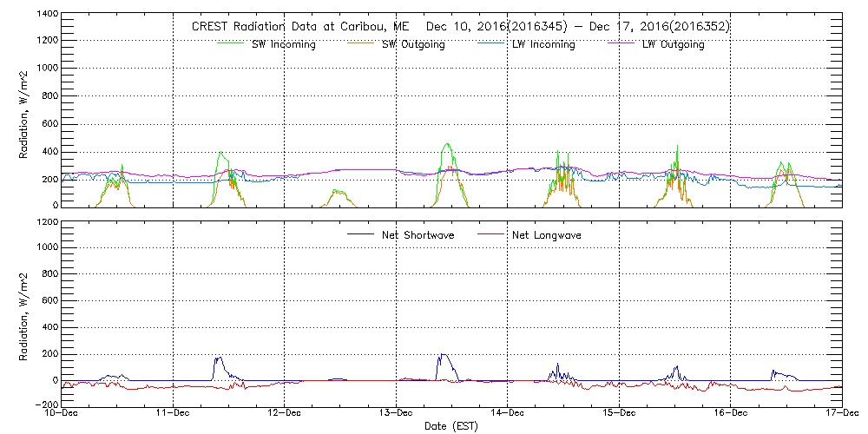
Task: Click the green SW peak on 13-Dec in upper chart
Action: (447, 145)
